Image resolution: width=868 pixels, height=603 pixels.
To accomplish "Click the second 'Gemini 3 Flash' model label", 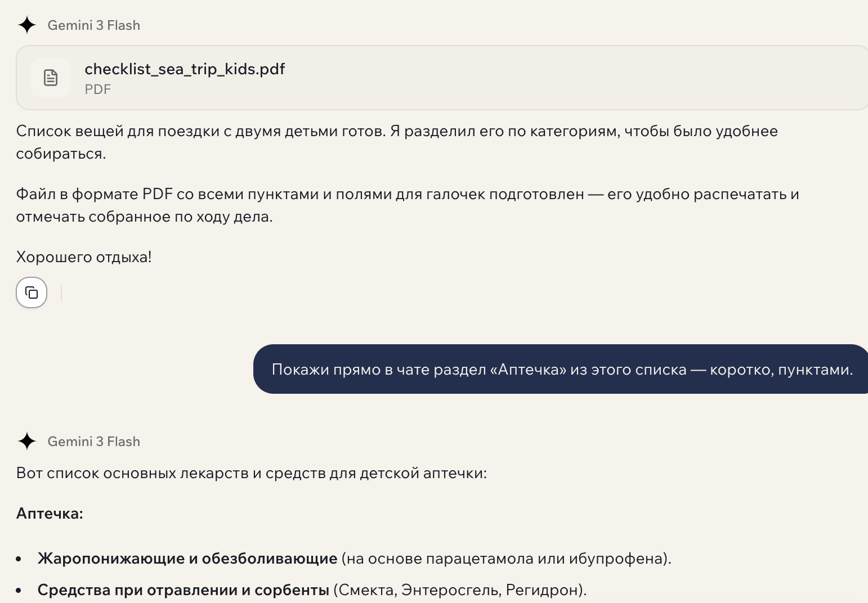I will [94, 442].
